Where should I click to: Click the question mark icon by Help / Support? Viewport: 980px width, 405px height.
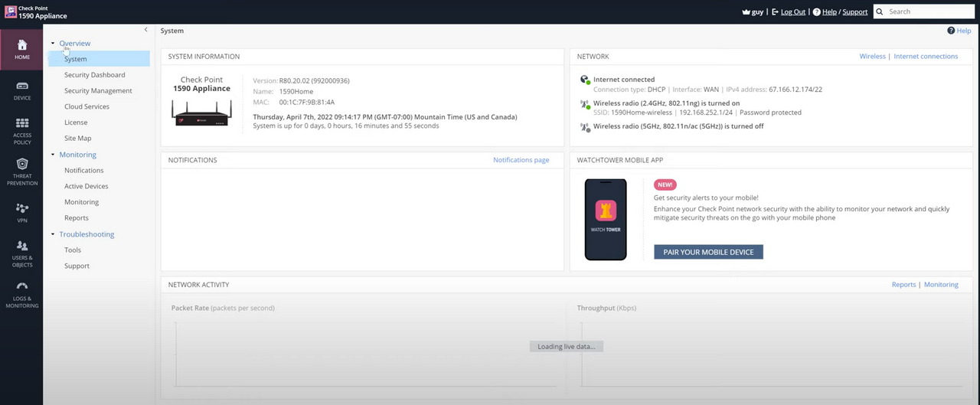(816, 11)
